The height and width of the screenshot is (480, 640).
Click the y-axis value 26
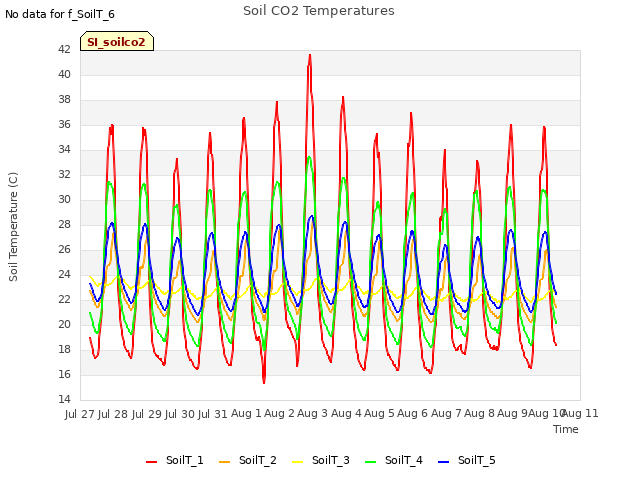64,249
